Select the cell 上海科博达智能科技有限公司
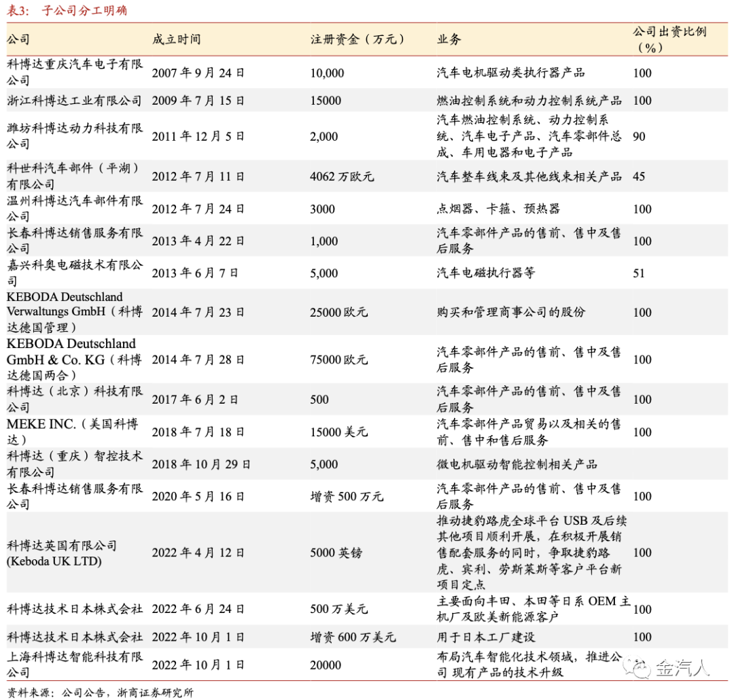 (x=75, y=665)
